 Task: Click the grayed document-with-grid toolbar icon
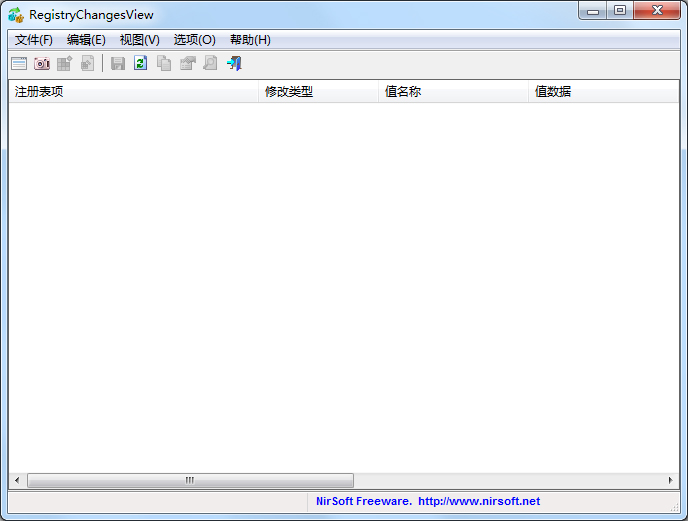coord(87,64)
